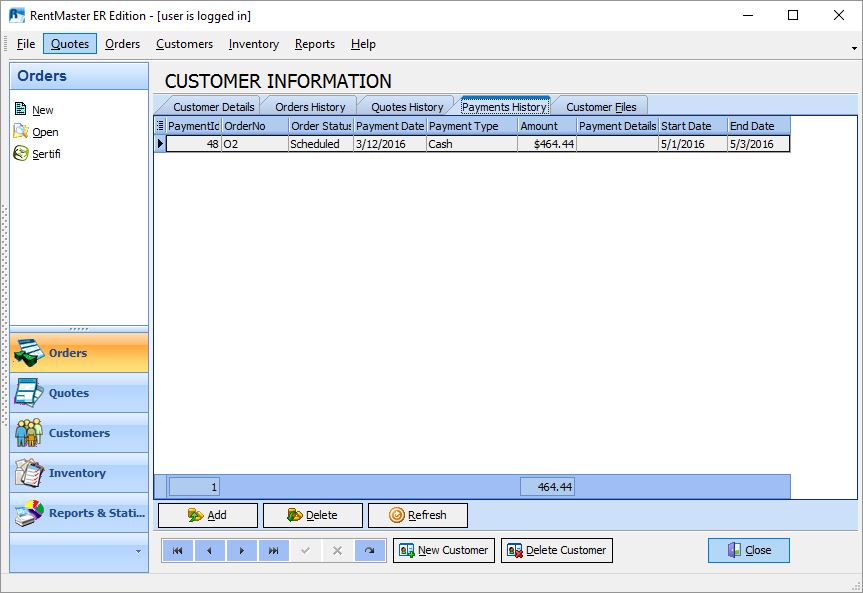This screenshot has height=593, width=863.
Task: Click the Delete Customer button
Action: pos(556,551)
